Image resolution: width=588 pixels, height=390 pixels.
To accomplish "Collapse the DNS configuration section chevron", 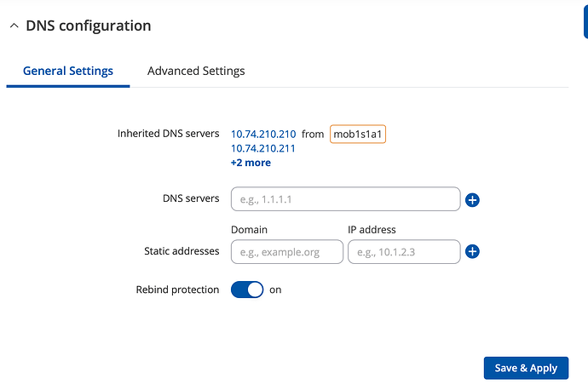I will 14,26.
